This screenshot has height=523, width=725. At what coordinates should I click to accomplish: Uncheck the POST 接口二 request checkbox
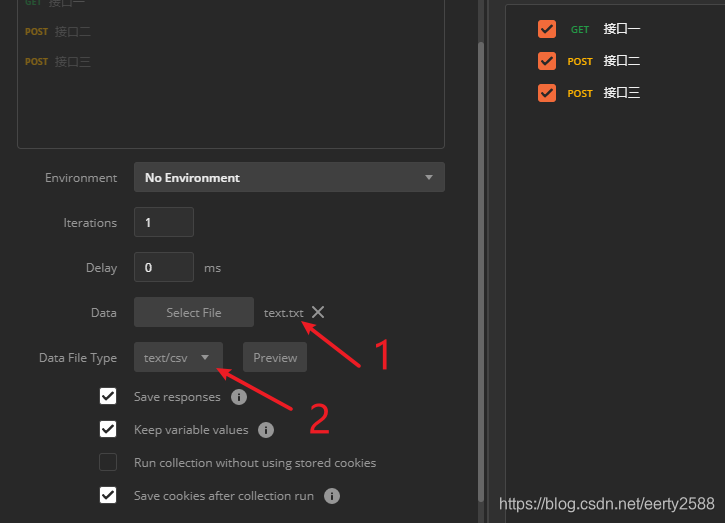click(547, 61)
